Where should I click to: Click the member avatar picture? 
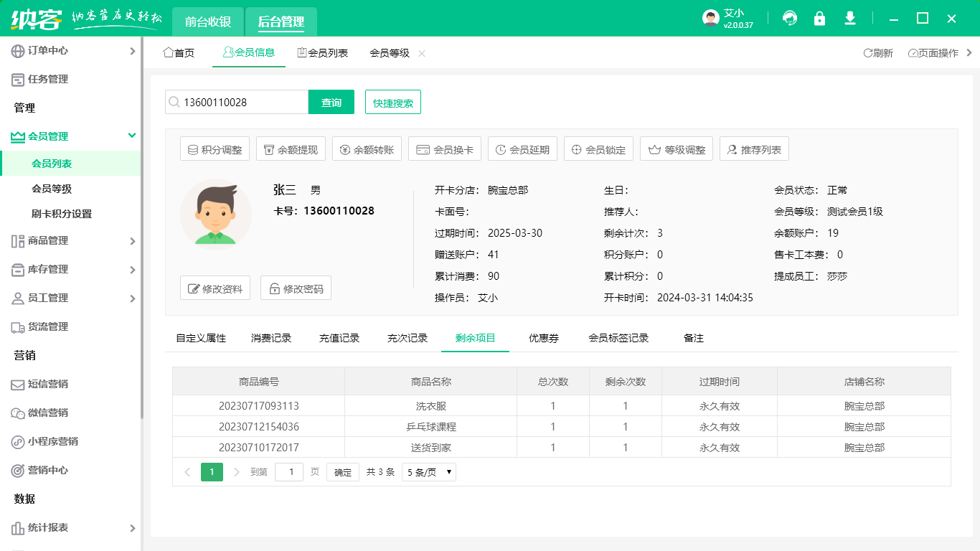pyautogui.click(x=216, y=213)
